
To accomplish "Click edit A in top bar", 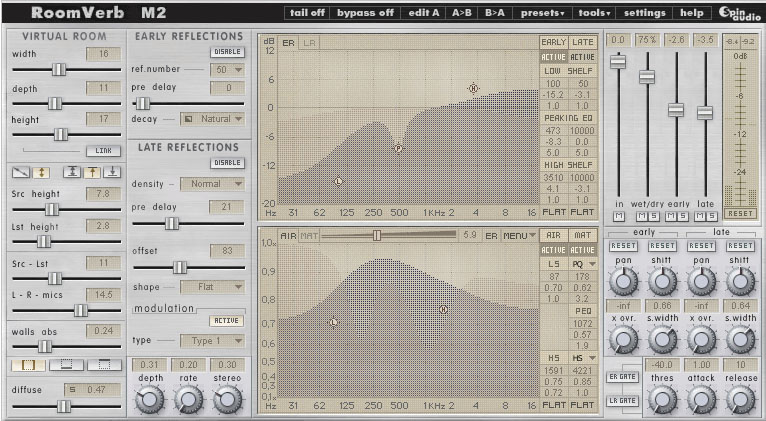I will pos(423,13).
